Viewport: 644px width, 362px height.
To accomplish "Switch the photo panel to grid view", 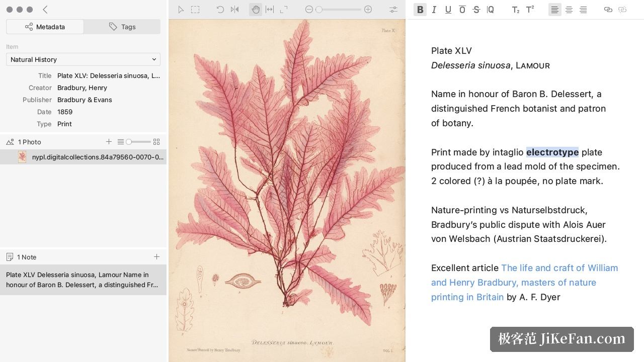I will pos(156,142).
